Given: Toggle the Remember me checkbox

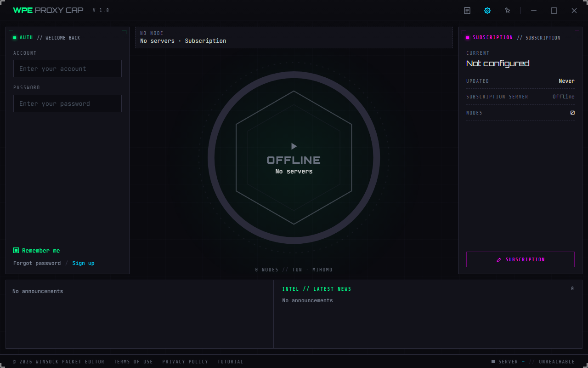Looking at the screenshot, I should pos(16,250).
